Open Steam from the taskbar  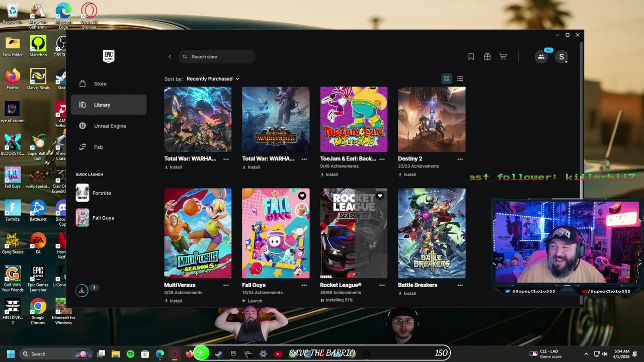coord(218,354)
